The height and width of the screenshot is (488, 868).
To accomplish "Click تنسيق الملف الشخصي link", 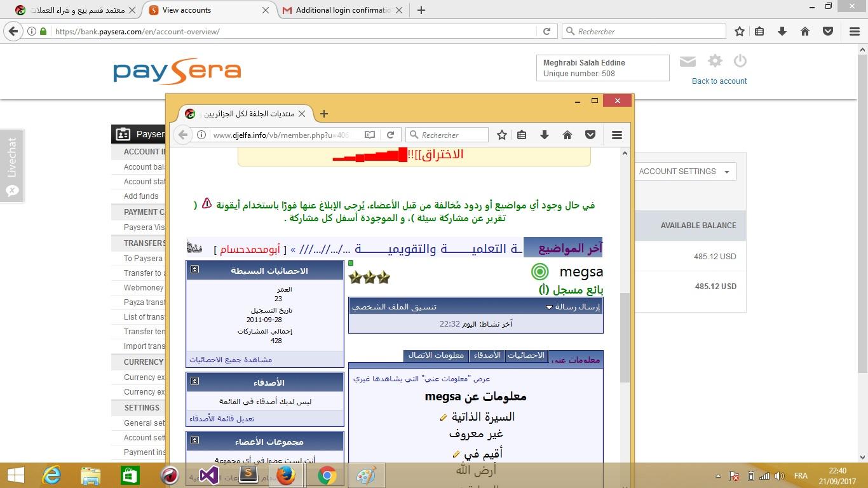I will tap(395, 307).
